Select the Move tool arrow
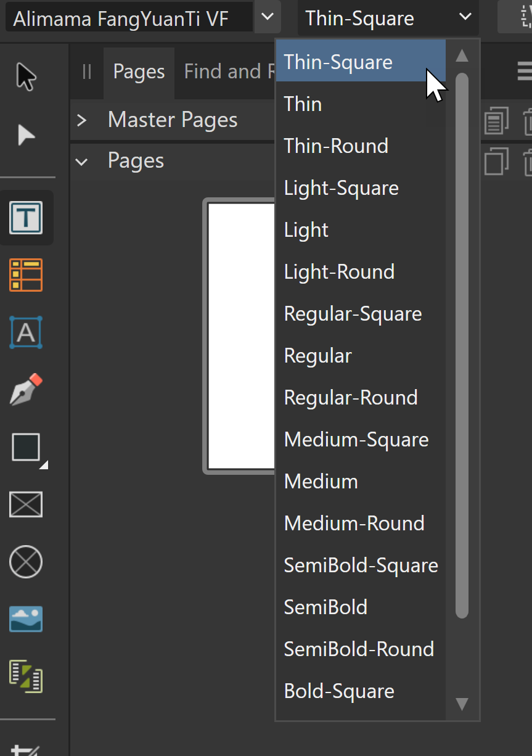532x756 pixels. (x=26, y=77)
